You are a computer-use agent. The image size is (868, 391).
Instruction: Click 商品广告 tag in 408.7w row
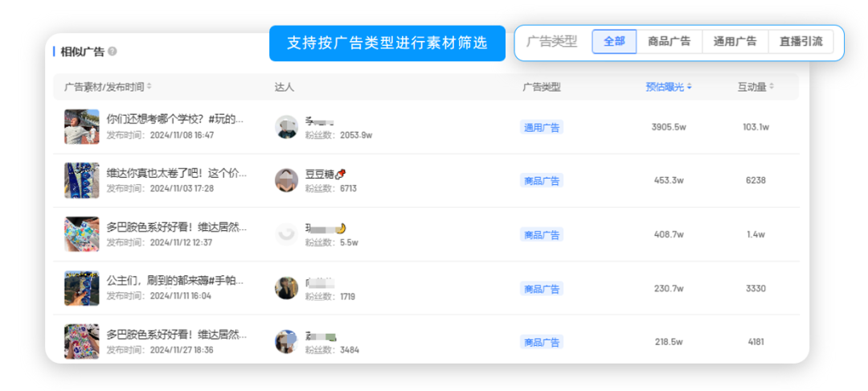coord(542,234)
